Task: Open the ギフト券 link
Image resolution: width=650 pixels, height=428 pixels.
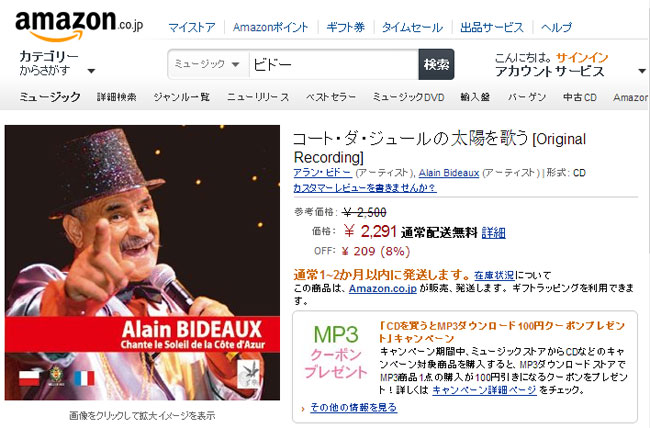Action: [345, 27]
